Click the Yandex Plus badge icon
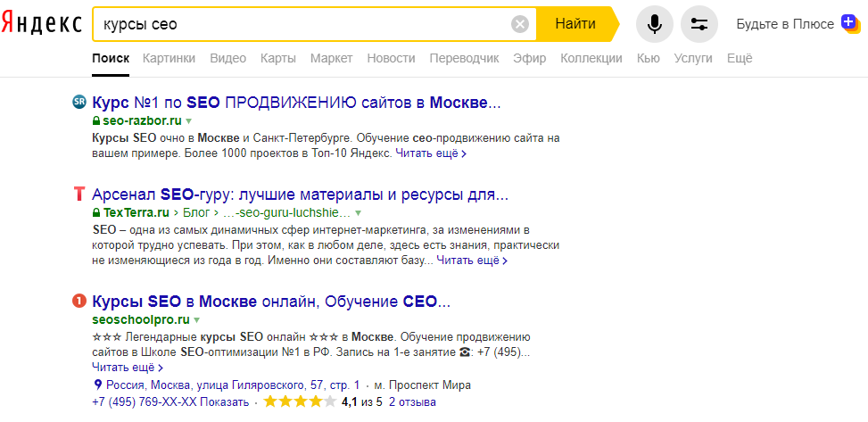Viewport: 868px width, 422px height. tap(850, 23)
